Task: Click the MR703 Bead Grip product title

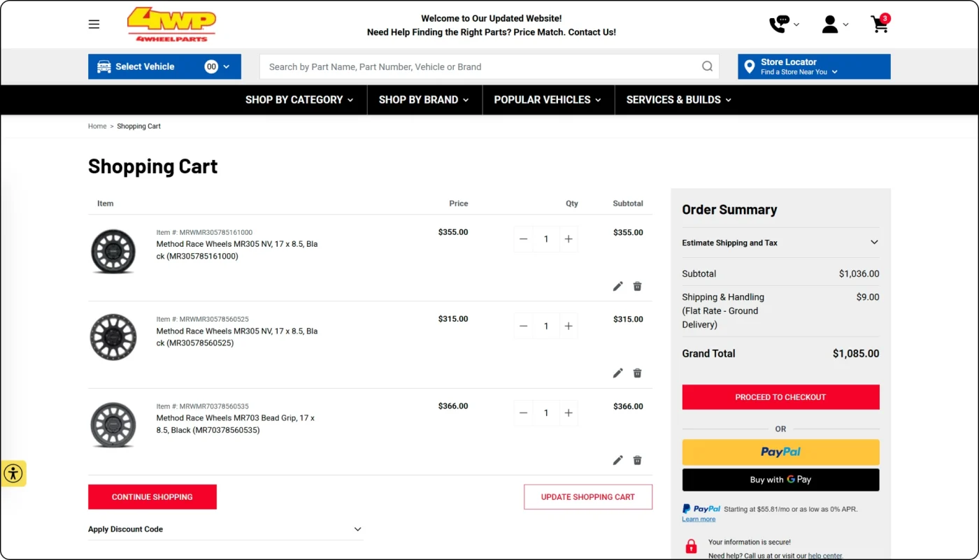Action: pyautogui.click(x=236, y=424)
